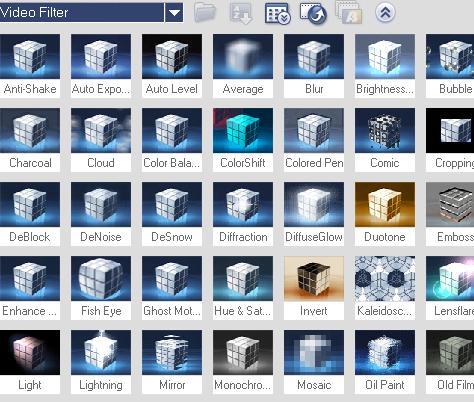Viewport: 474px width, 402px height.
Task: Click the "Cloud" caption text
Action: tap(101, 163)
